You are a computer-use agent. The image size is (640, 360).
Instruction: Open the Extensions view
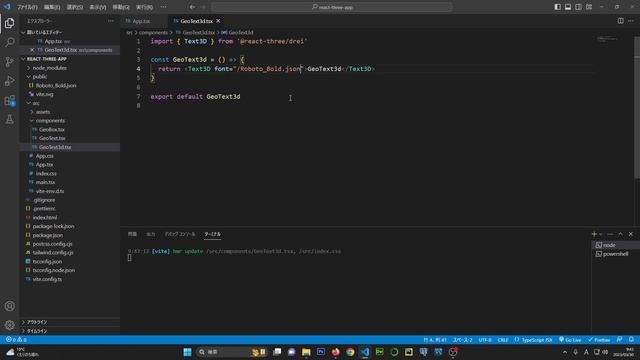pyautogui.click(x=9, y=100)
